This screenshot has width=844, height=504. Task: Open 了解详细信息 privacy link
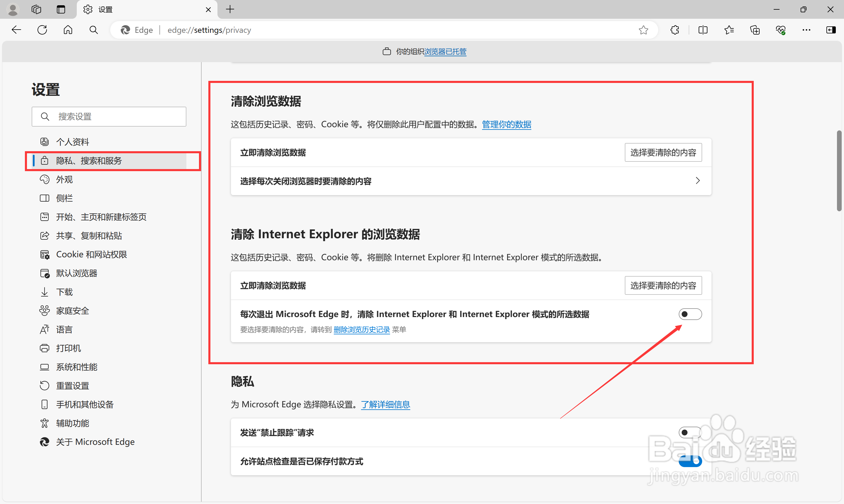[385, 404]
